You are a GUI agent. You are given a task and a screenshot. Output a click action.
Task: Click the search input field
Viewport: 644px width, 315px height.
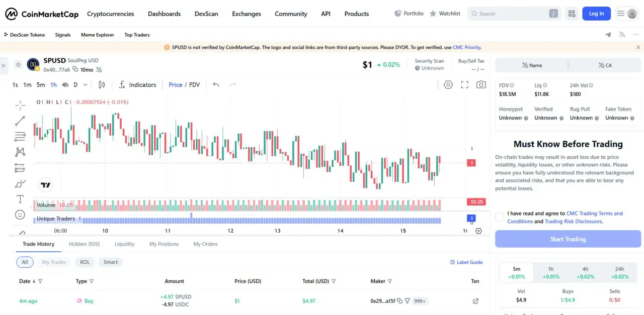click(x=514, y=14)
